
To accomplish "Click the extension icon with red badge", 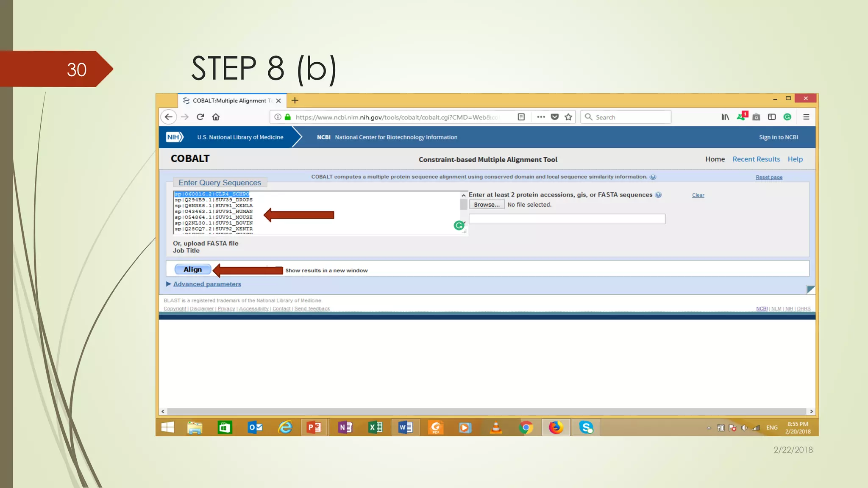I will click(x=742, y=116).
